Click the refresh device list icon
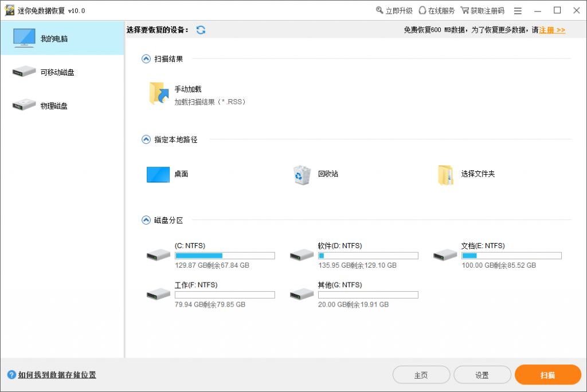Screen dimensions: 587x392 pyautogui.click(x=201, y=30)
